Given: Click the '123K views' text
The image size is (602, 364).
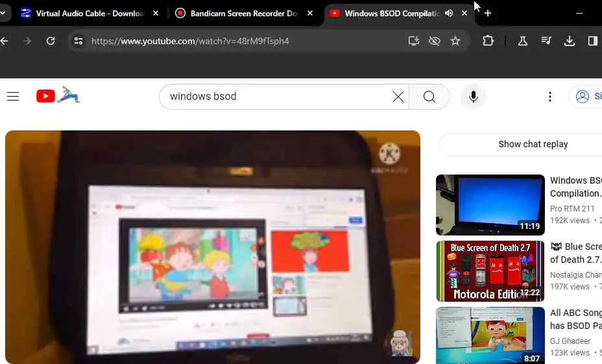Looking at the screenshot, I should [x=570, y=352].
